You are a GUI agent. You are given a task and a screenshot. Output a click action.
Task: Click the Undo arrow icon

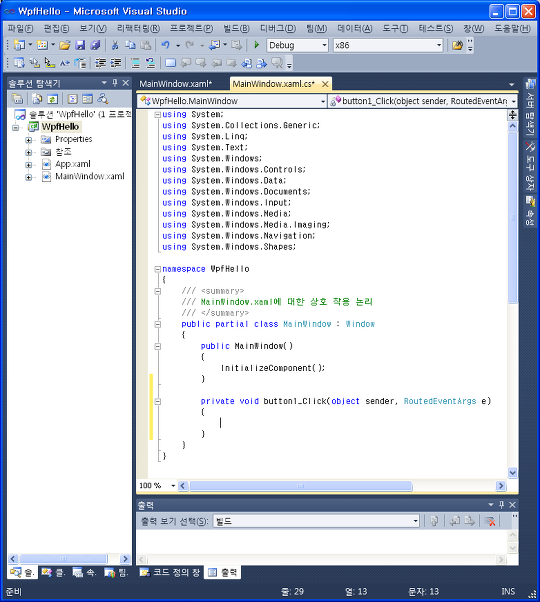pyautogui.click(x=166, y=45)
